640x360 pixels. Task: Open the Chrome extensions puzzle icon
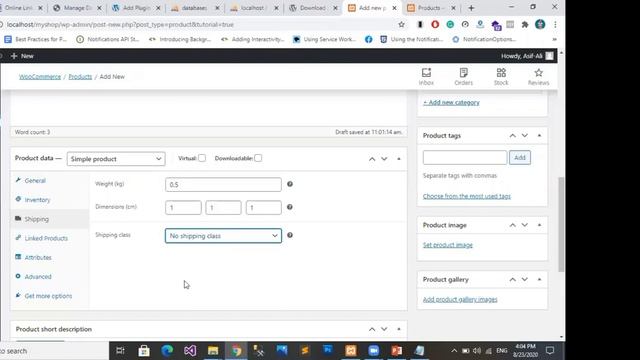(525, 24)
